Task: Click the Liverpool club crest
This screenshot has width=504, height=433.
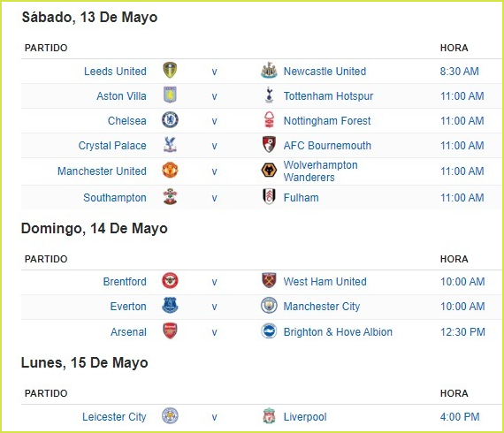Action: tap(269, 416)
